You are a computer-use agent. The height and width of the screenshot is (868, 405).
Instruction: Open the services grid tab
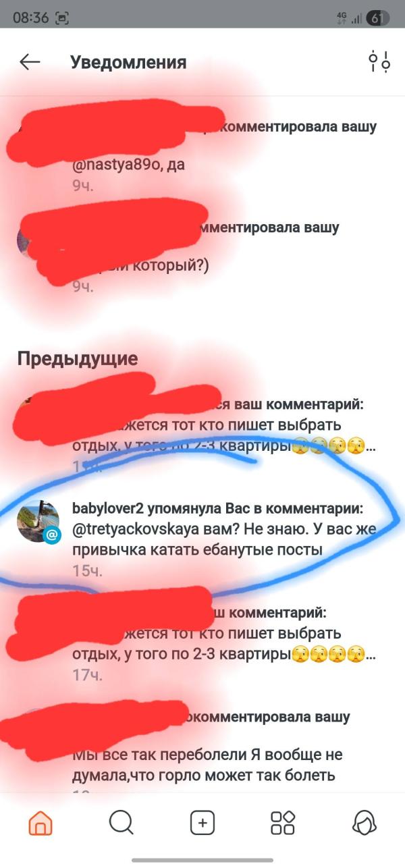283,823
